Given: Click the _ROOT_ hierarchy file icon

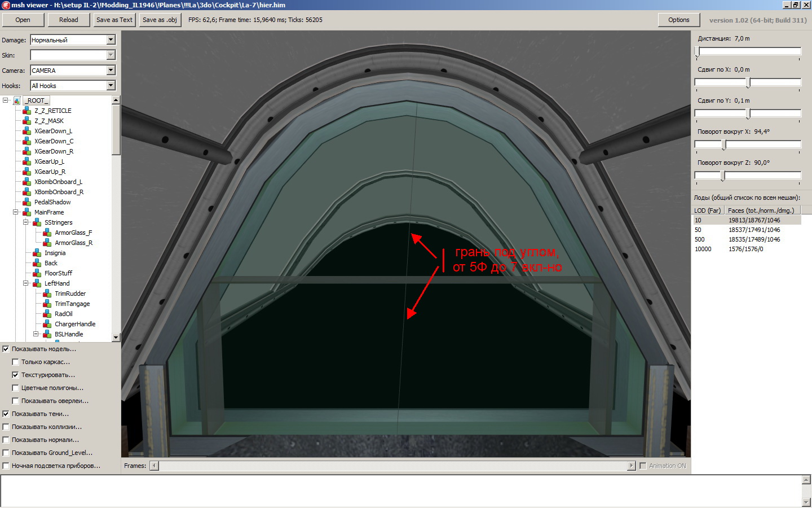Looking at the screenshot, I should point(17,100).
